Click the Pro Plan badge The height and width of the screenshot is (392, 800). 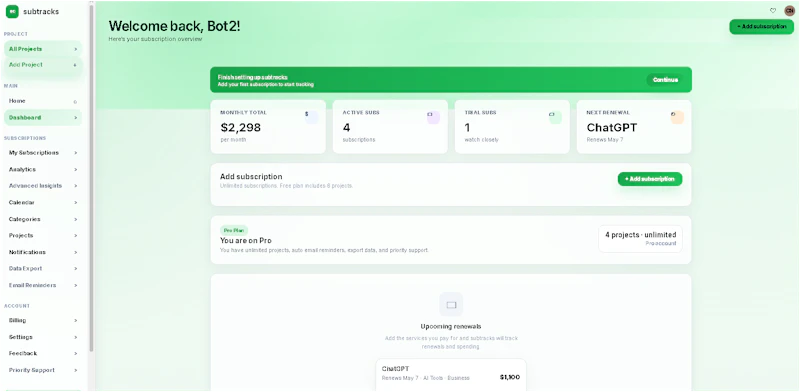click(234, 230)
